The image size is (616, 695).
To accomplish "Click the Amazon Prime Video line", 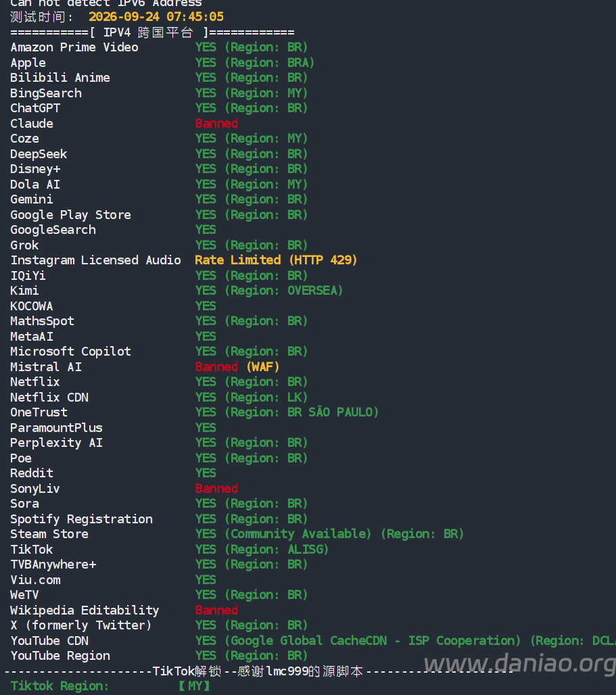I will pos(159,47).
